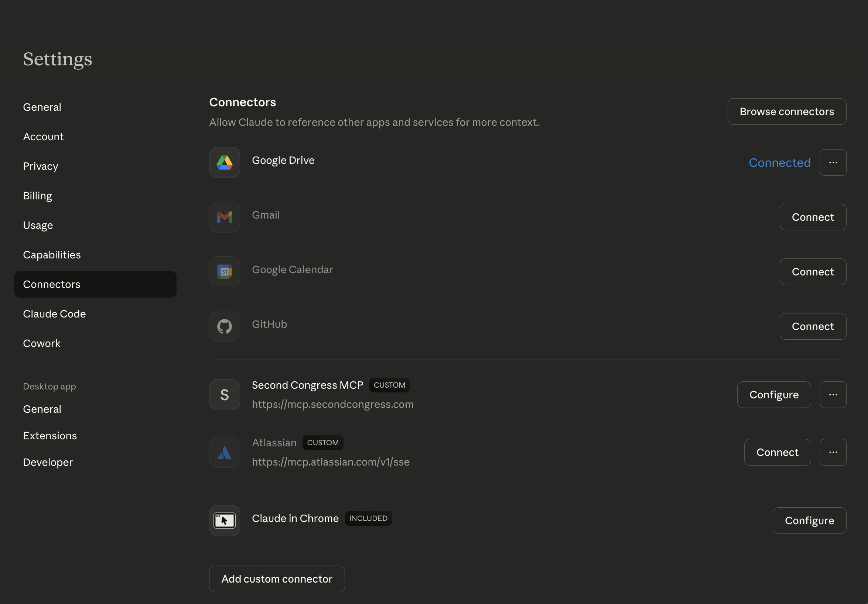Click the Second Congress MCP name

pos(307,385)
